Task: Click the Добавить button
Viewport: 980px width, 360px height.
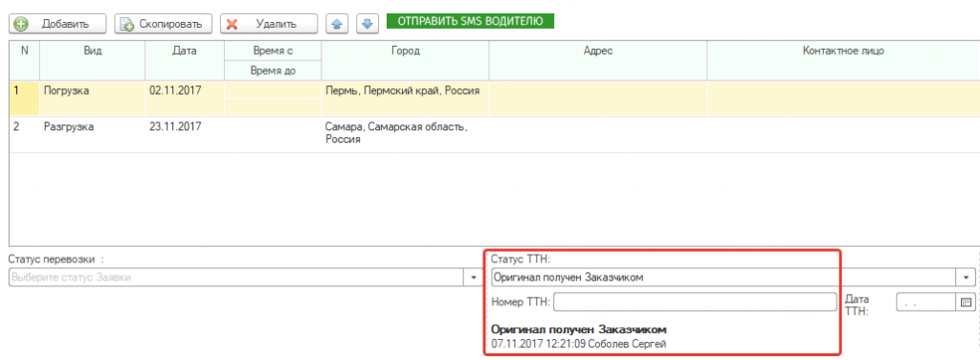Action: pos(57,24)
